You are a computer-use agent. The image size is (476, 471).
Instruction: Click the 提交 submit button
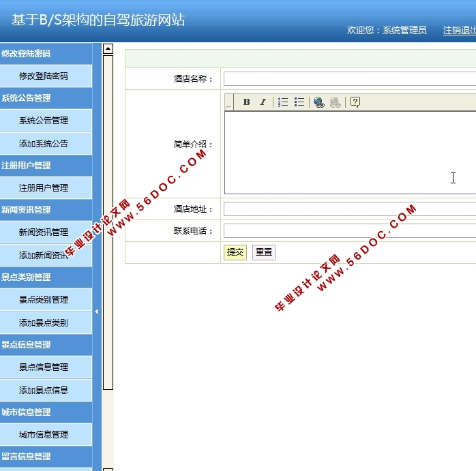pos(235,252)
